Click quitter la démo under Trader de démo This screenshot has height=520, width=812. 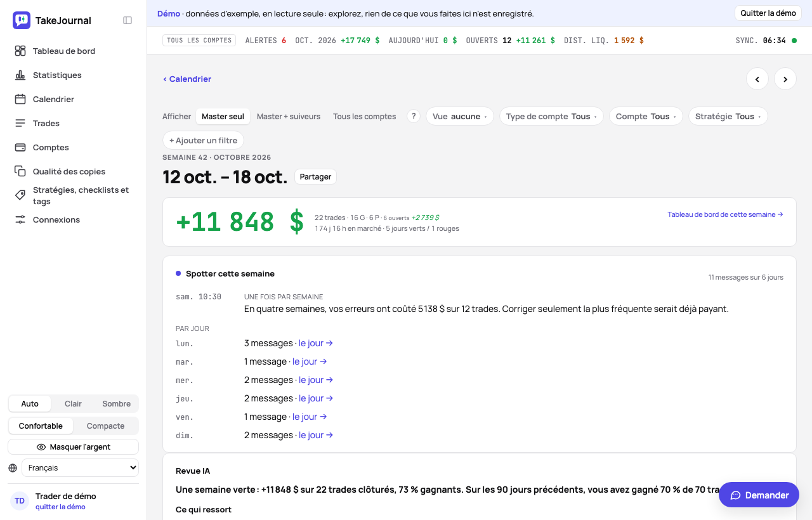[x=60, y=507]
